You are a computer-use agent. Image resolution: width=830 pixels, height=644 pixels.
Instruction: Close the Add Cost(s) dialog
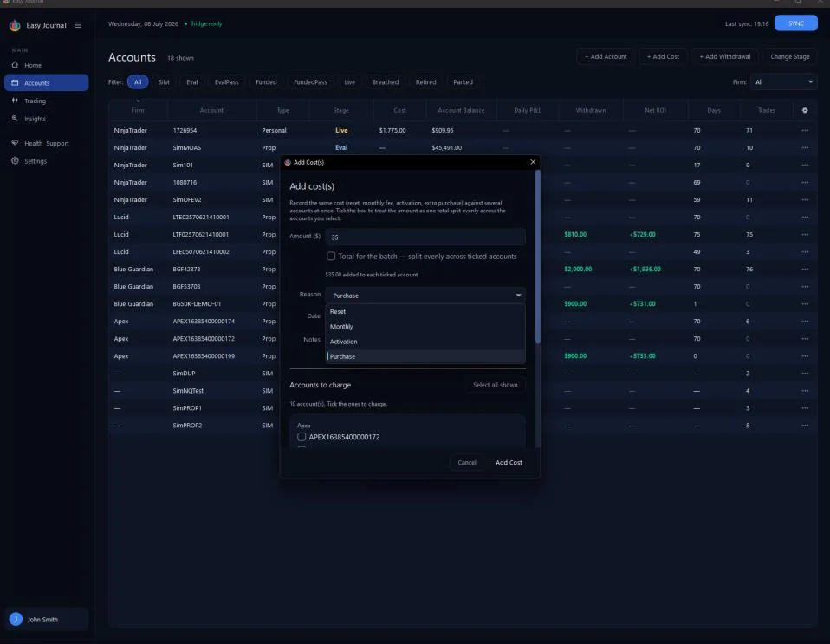[x=533, y=162]
